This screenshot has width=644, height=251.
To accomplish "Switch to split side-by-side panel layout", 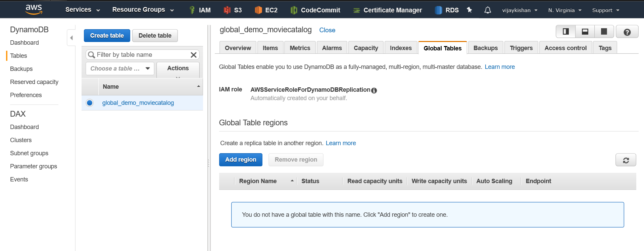I will pyautogui.click(x=566, y=32).
